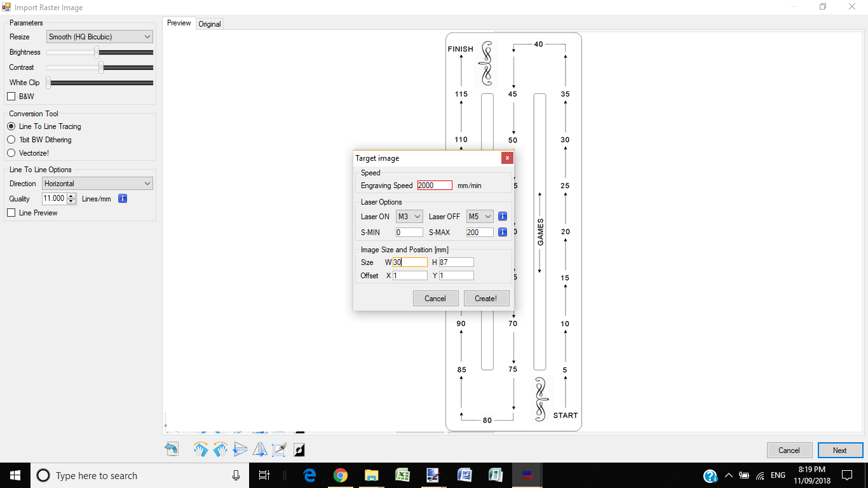Switch to the Original tab
Viewport: 868px width, 488px height.
[x=210, y=24]
